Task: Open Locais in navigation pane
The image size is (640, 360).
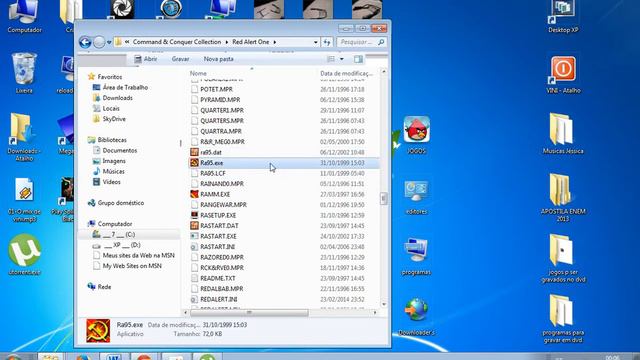Action: (111, 109)
